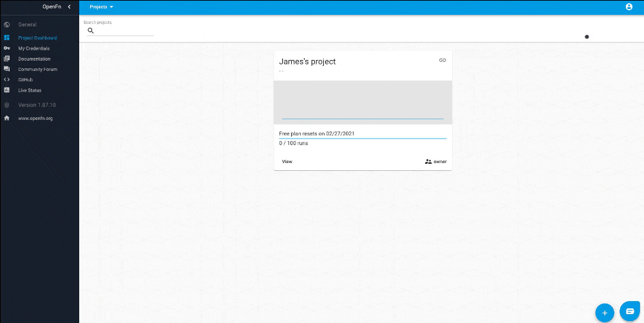Click View on James's project card

pos(287,161)
